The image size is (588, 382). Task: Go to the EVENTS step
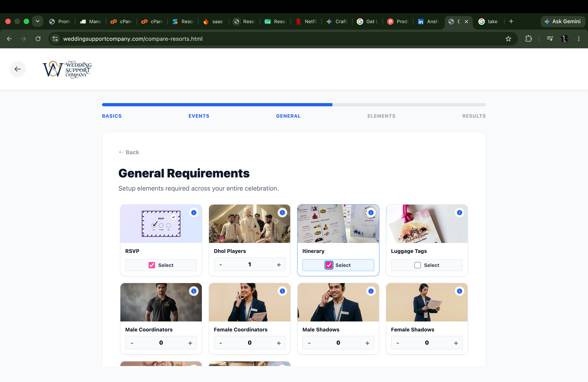[199, 116]
